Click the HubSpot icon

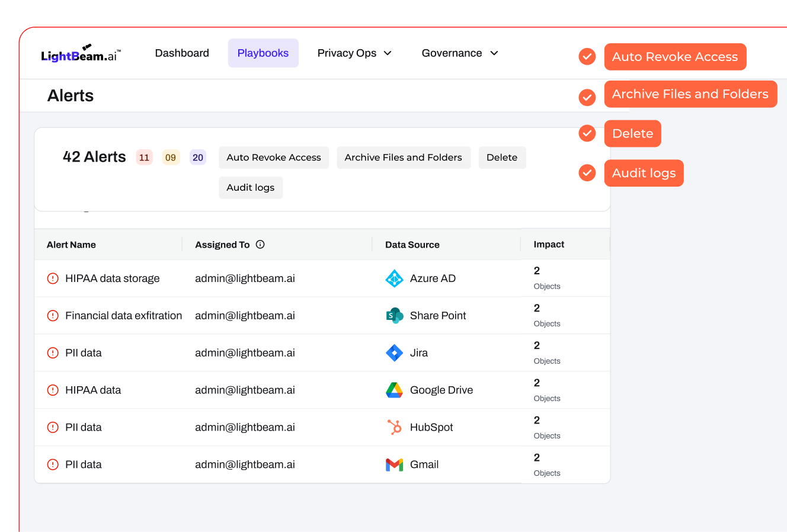(x=394, y=427)
